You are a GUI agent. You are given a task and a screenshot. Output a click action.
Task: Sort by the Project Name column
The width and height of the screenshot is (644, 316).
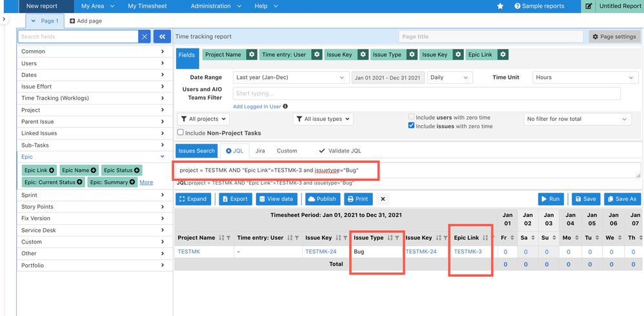221,238
